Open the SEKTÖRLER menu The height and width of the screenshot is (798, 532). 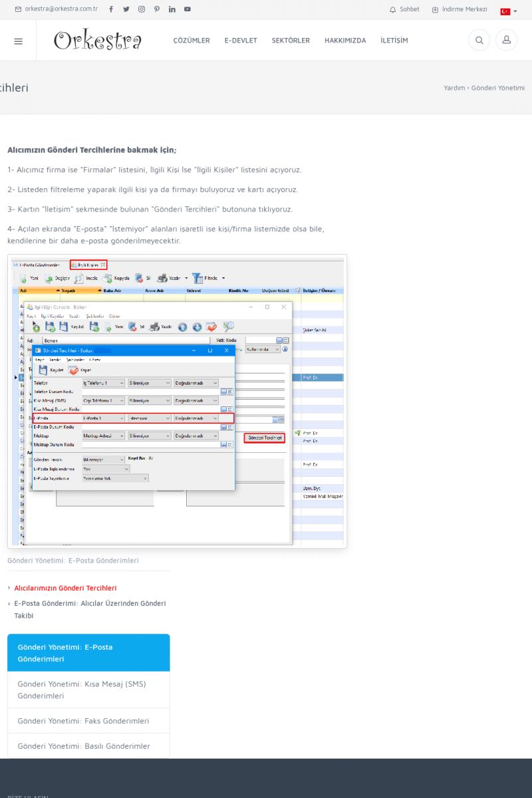tap(291, 41)
